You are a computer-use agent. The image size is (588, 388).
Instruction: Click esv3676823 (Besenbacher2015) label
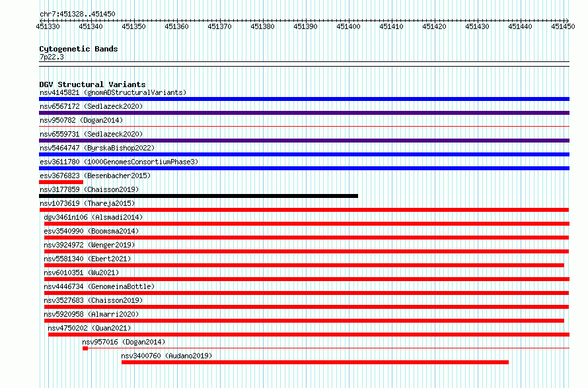pos(95,176)
